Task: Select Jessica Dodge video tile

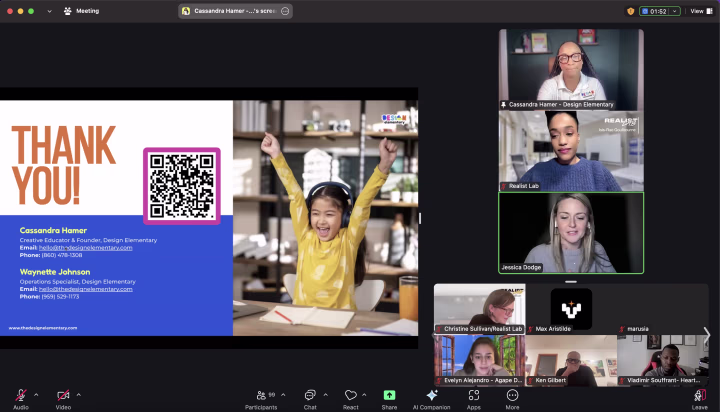Action: coord(571,233)
